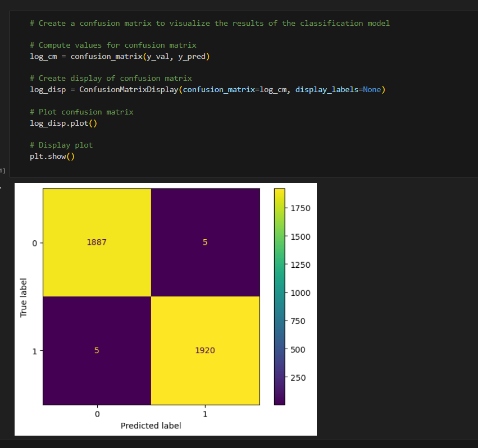Image resolution: width=478 pixels, height=448 pixels.
Task: Click the confusion matrix cell showing 1920
Action: [205, 350]
